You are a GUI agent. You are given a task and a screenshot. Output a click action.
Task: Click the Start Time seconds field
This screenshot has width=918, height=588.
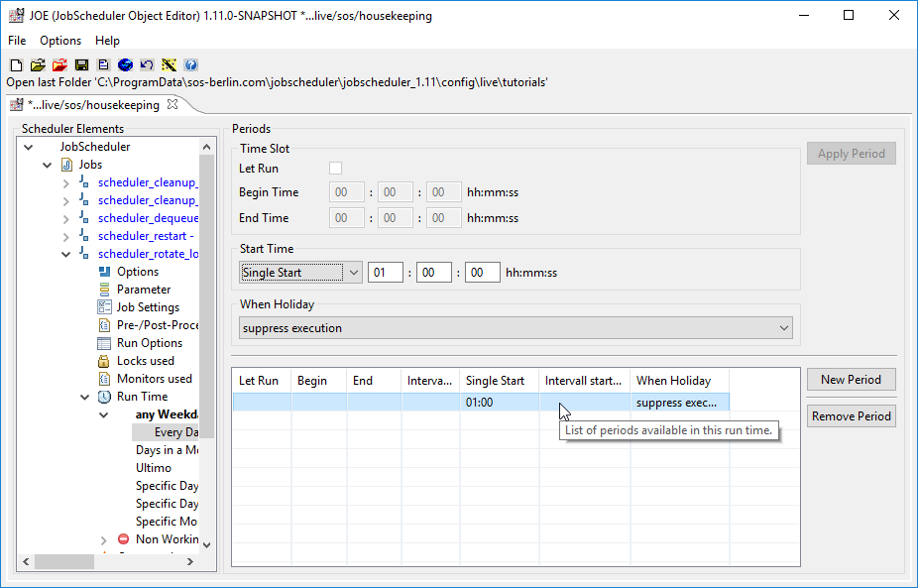(483, 273)
